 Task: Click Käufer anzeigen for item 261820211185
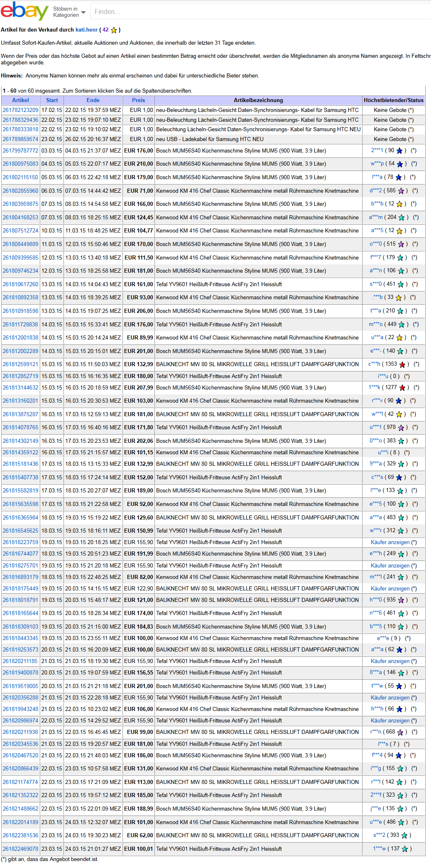(390, 661)
